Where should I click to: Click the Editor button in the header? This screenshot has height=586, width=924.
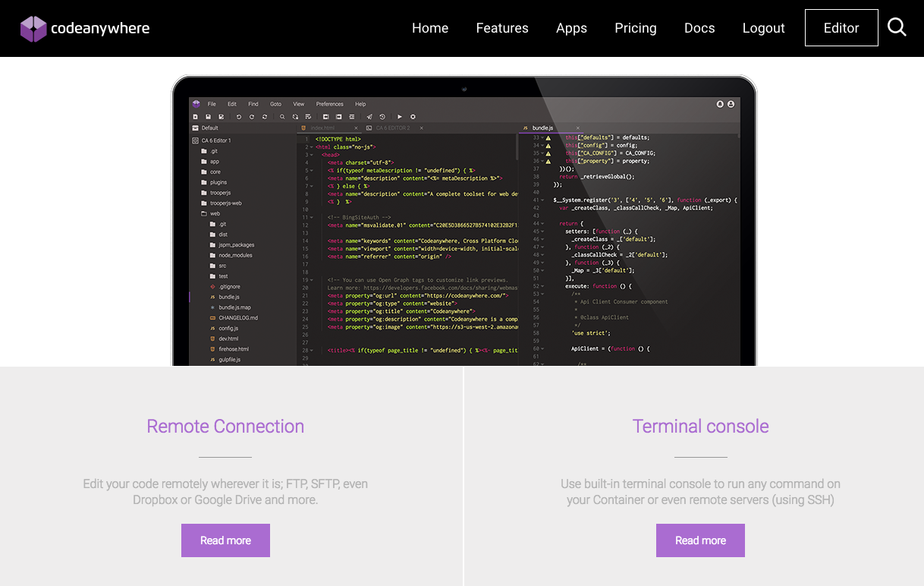[x=841, y=28]
